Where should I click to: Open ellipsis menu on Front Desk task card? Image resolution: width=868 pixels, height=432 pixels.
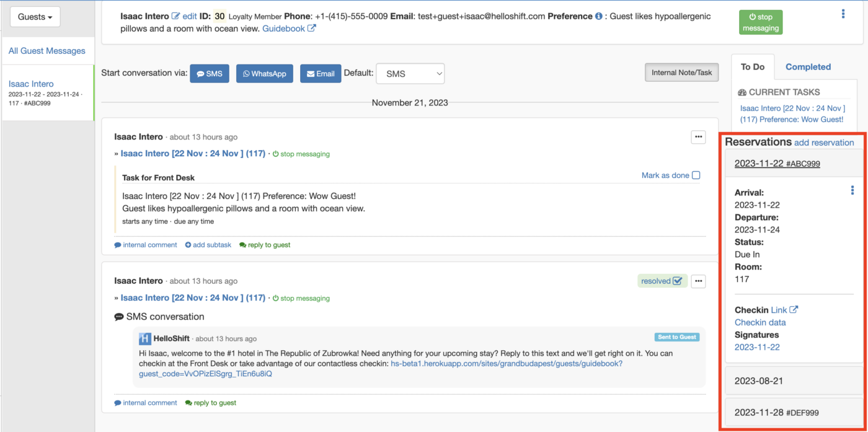click(x=698, y=137)
